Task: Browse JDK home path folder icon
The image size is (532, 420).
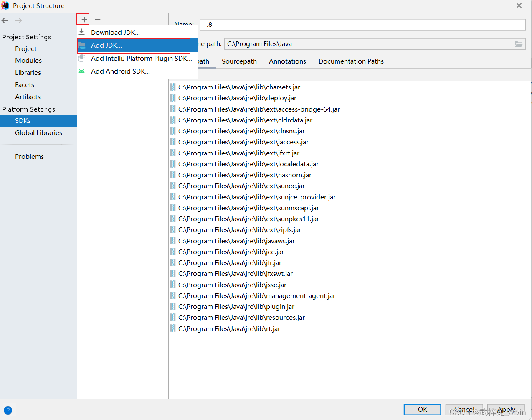Action: pyautogui.click(x=519, y=44)
